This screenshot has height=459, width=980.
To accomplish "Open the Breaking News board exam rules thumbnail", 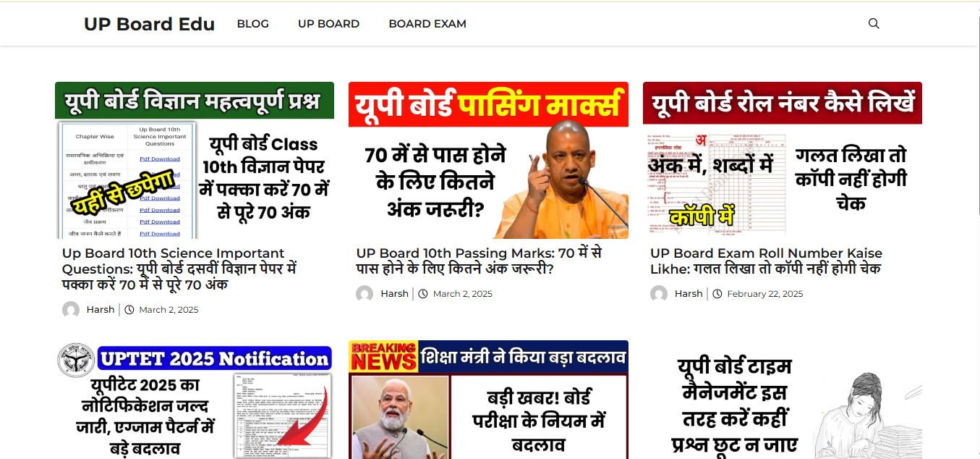I will click(x=488, y=400).
